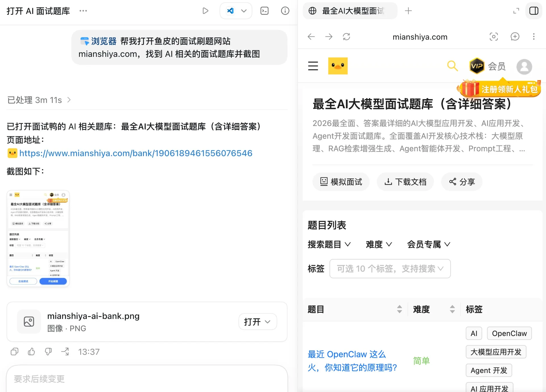
Task: Expand the VS Code dropdown chevron
Action: pos(244,11)
